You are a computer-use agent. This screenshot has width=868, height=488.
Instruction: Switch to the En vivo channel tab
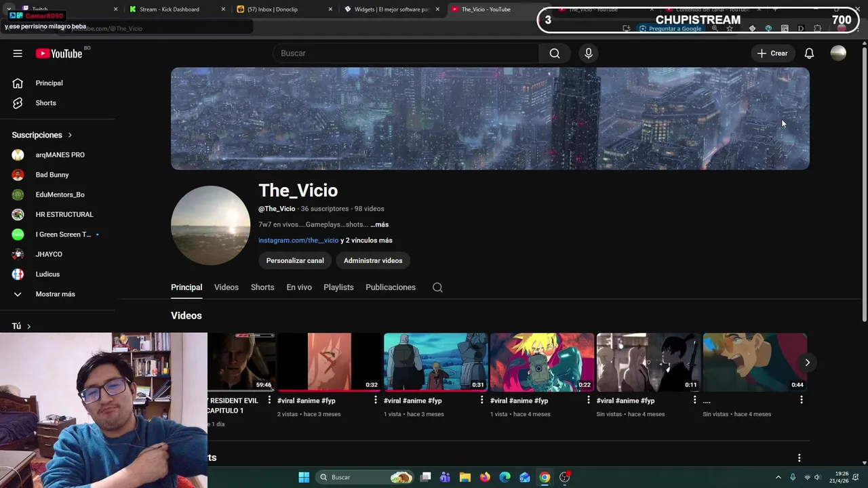(x=299, y=287)
